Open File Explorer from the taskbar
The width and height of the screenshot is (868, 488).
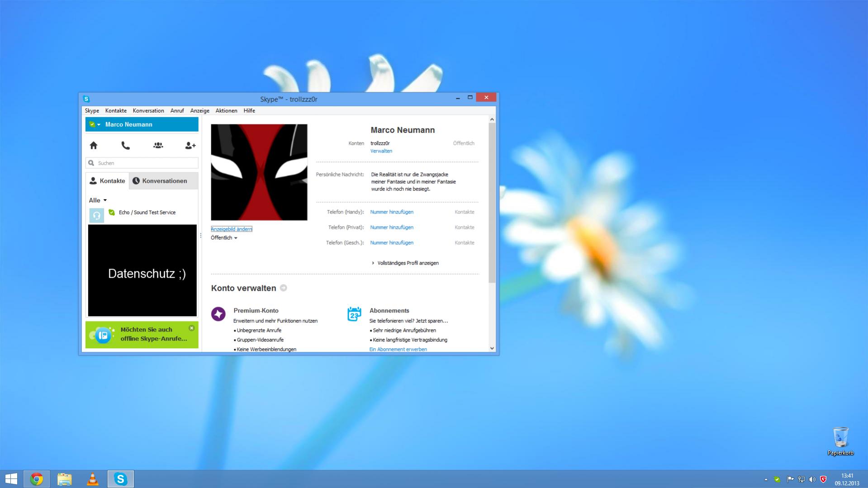pyautogui.click(x=65, y=479)
